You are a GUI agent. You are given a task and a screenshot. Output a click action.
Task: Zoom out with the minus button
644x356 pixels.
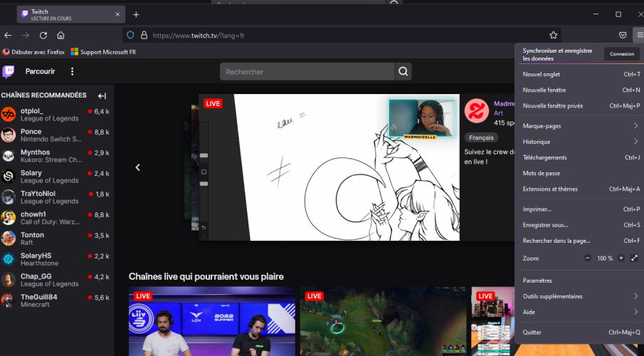tap(587, 258)
